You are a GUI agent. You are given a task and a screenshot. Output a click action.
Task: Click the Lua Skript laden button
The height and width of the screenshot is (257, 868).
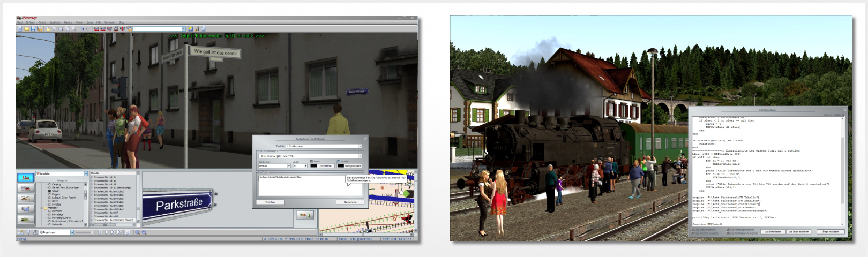point(773,232)
